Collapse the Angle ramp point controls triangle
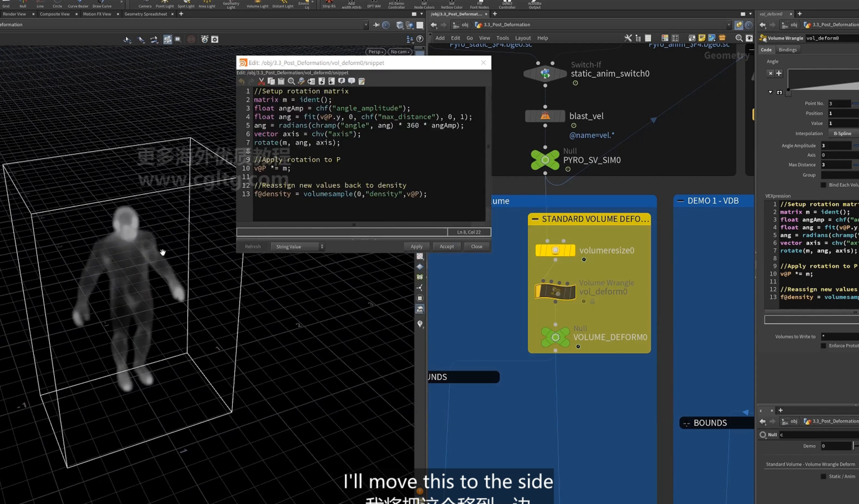 pos(770,92)
